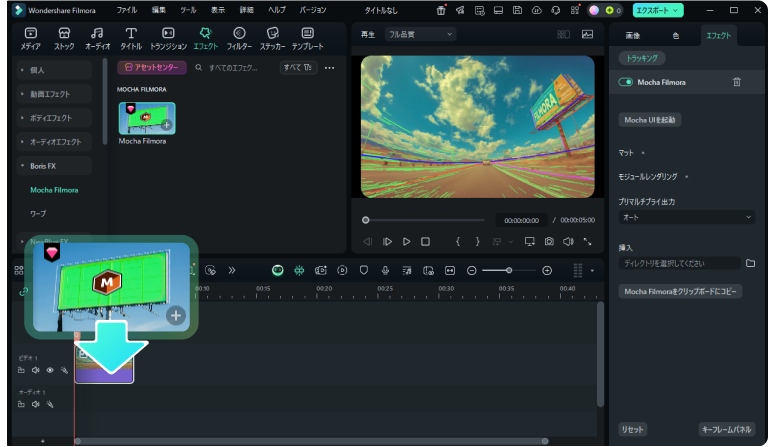
Task: Lock the ビデオ 1 track
Action: pos(21,370)
